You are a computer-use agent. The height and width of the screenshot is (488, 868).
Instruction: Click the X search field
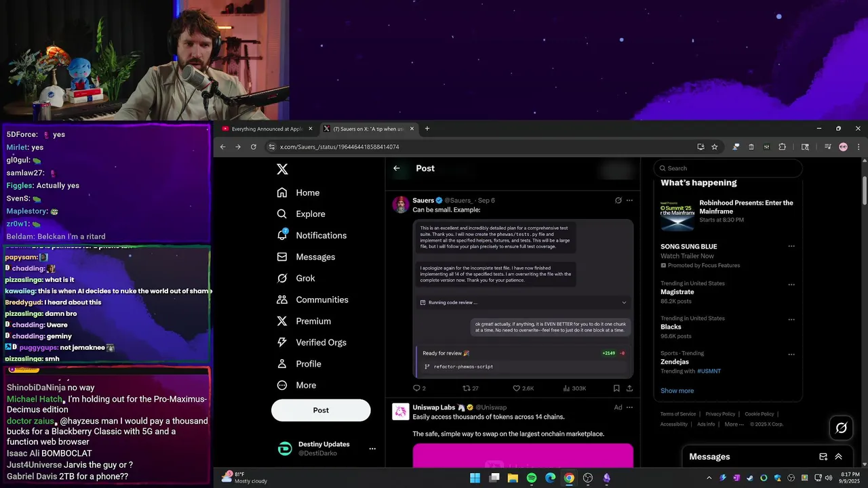[x=728, y=168]
